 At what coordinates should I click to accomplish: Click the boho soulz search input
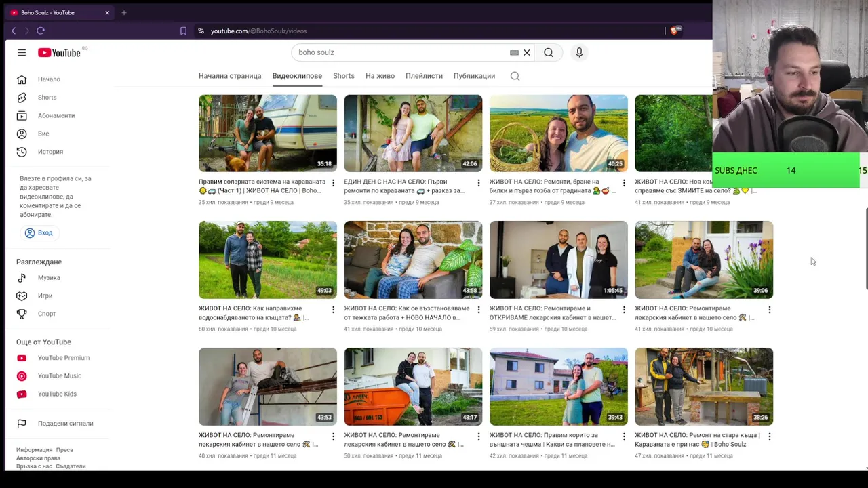(403, 52)
